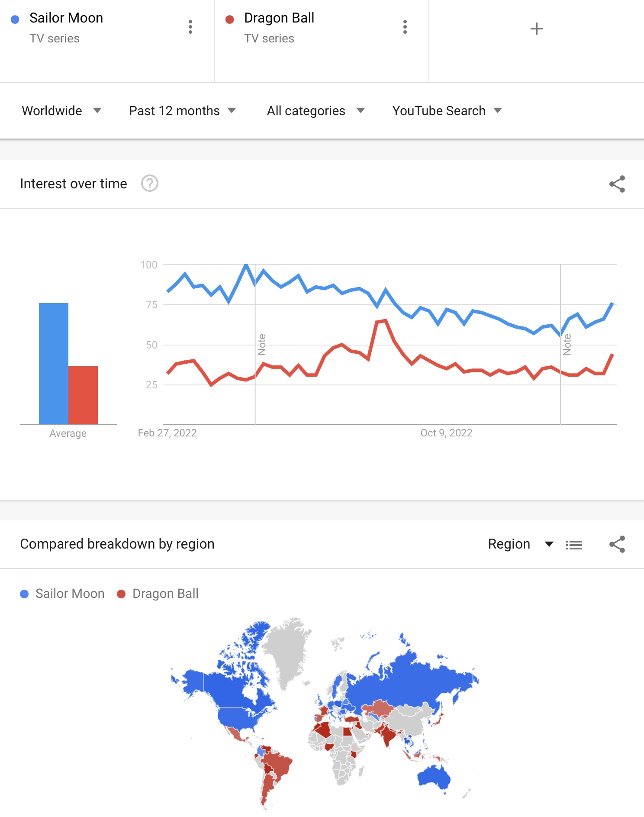Click the second Note marker near chart end
Screen dimensions: 644x817
(567, 344)
